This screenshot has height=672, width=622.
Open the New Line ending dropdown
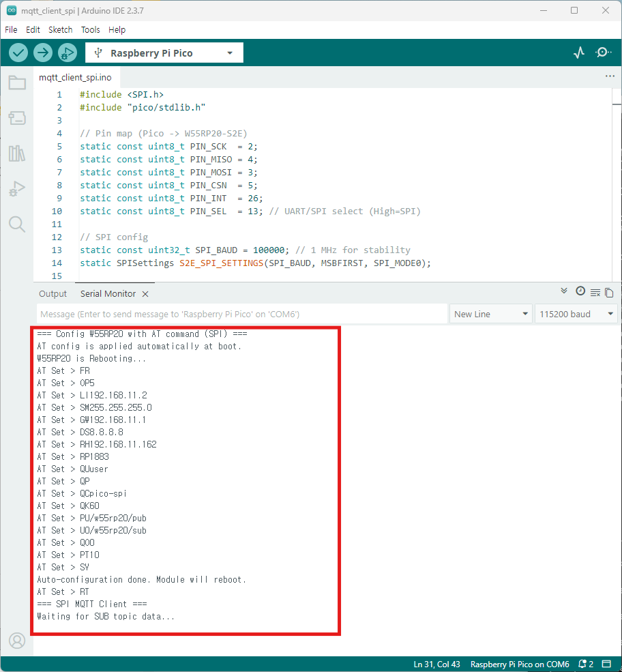click(491, 314)
